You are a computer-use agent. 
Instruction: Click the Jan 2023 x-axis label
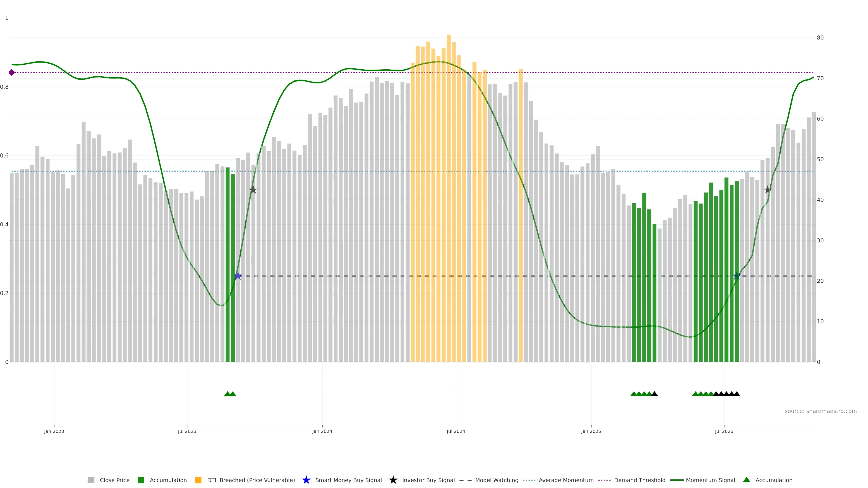pos(54,432)
